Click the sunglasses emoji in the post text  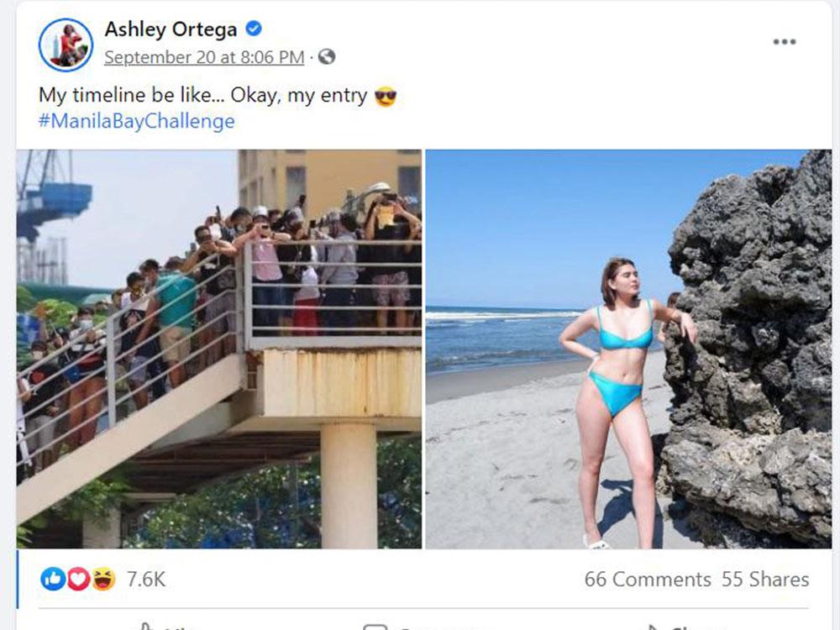click(382, 95)
